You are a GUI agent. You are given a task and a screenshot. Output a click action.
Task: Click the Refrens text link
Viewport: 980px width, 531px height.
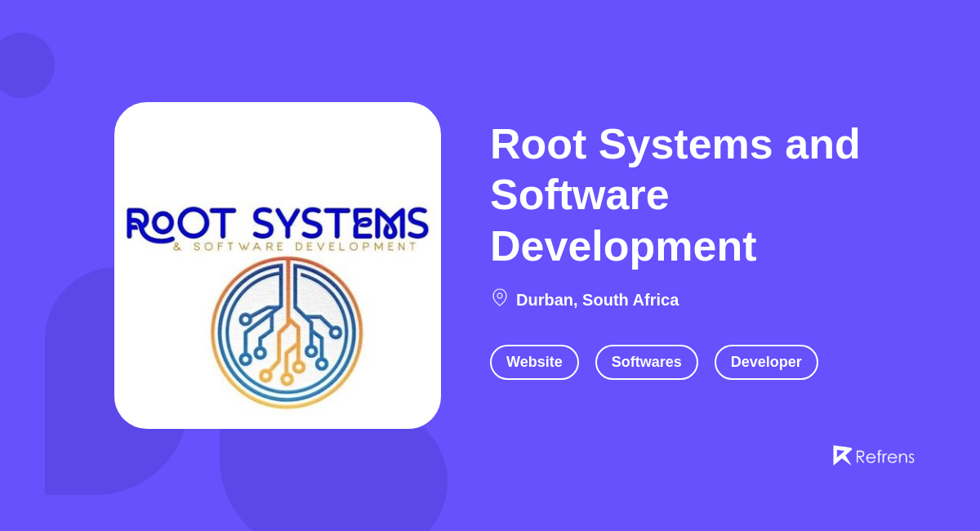pyautogui.click(x=885, y=456)
